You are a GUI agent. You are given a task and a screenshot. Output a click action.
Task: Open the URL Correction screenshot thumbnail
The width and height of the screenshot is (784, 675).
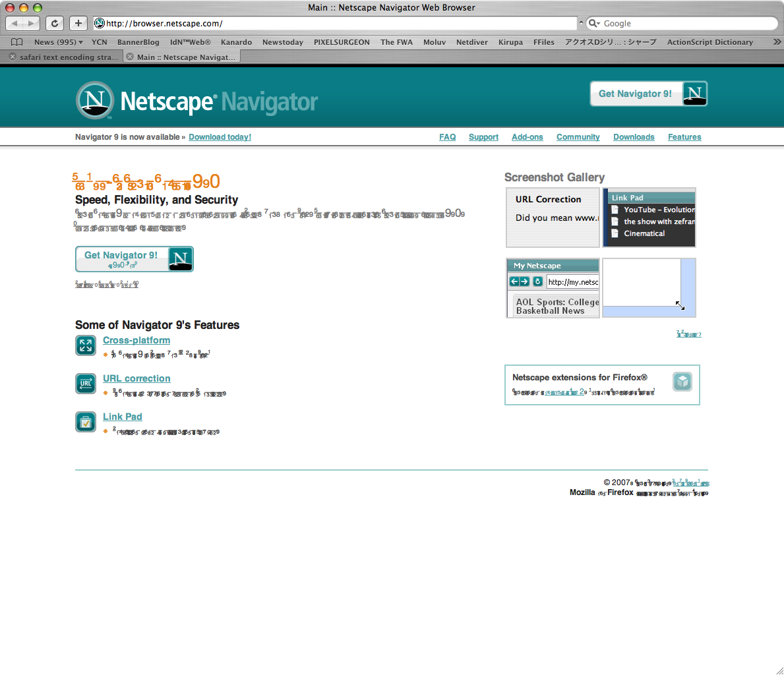pos(553,218)
